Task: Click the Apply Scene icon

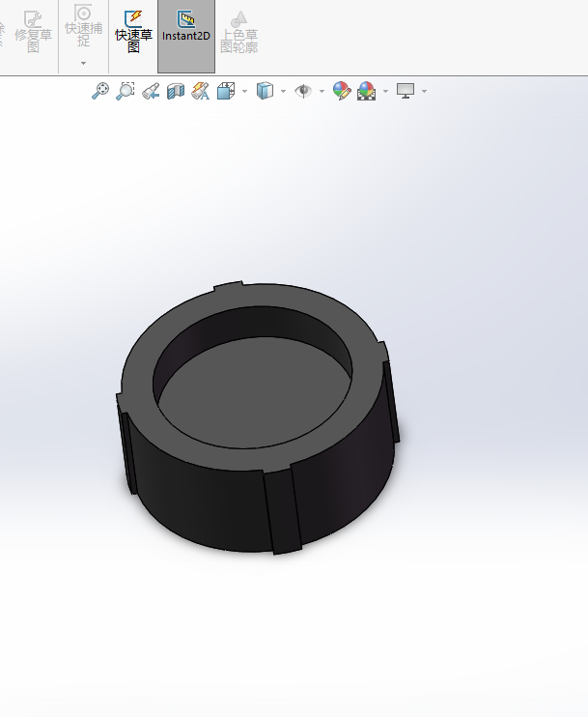Action: tap(367, 91)
